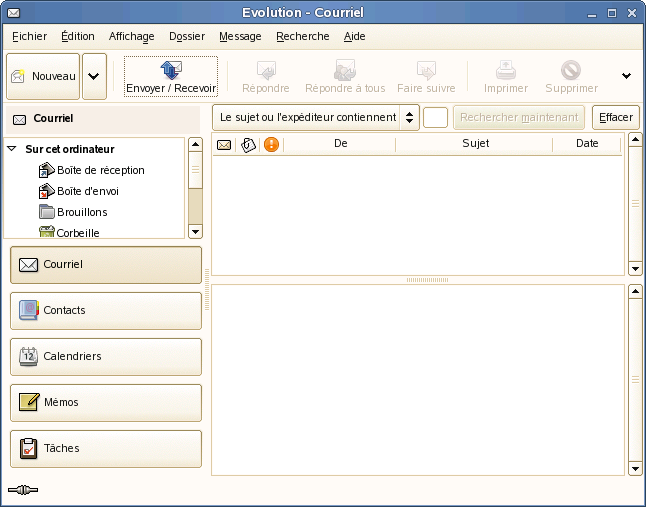Click the Corbeille trash icon
Screen dimensions: 646x507
[x=47, y=232]
